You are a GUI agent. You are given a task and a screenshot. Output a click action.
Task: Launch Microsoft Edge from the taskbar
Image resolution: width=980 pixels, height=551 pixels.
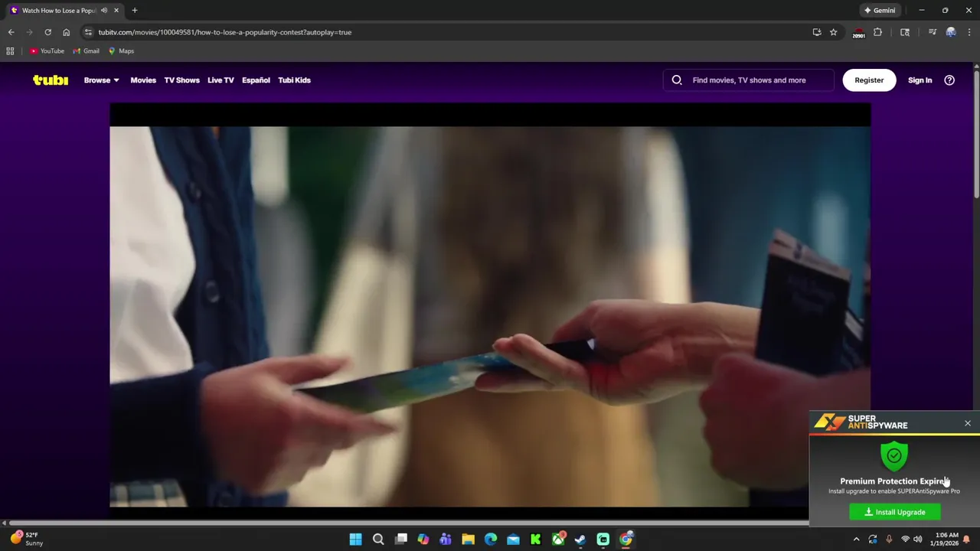click(x=491, y=540)
